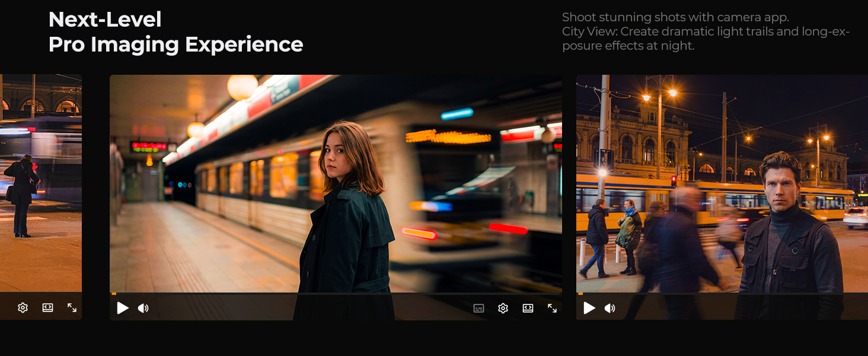This screenshot has width=868, height=356.
Task: Expand center video to fullscreen
Action: pyautogui.click(x=552, y=308)
